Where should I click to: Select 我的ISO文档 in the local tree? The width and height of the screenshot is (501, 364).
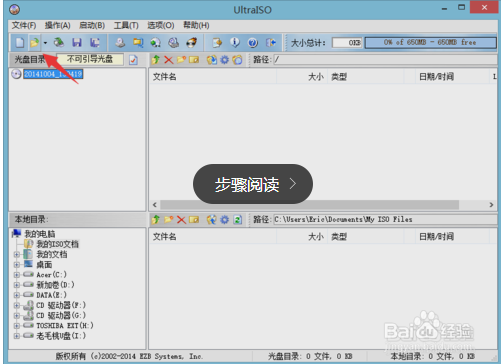[57, 244]
